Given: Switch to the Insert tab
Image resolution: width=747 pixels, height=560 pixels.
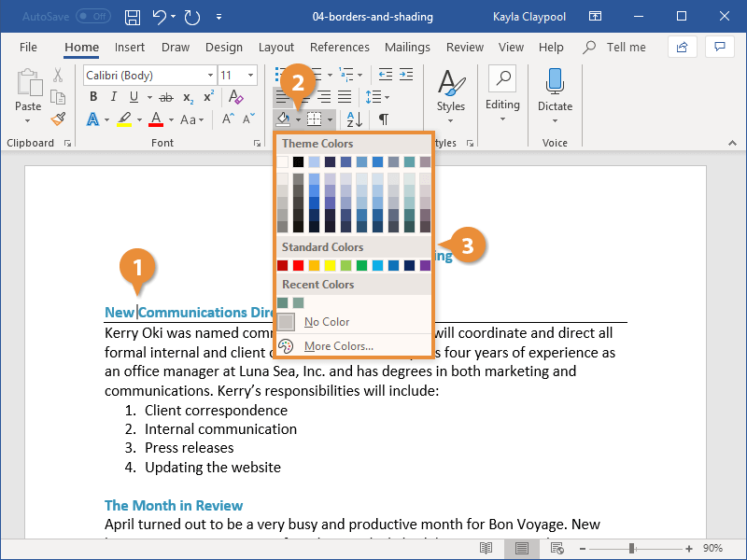Looking at the screenshot, I should 130,47.
